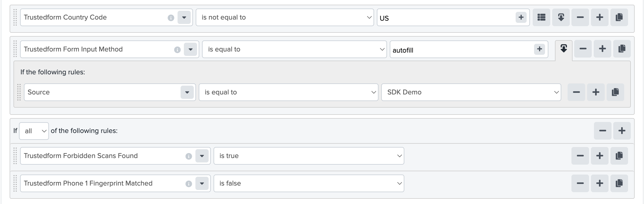Collapse nested rules toggle on Form Input Method row

click(563, 49)
